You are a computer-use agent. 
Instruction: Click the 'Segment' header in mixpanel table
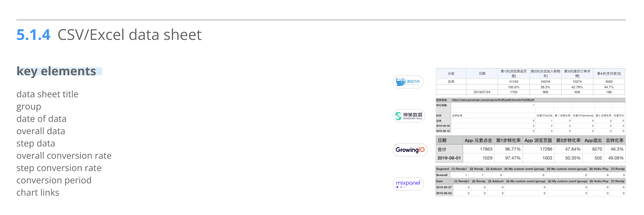click(442, 169)
